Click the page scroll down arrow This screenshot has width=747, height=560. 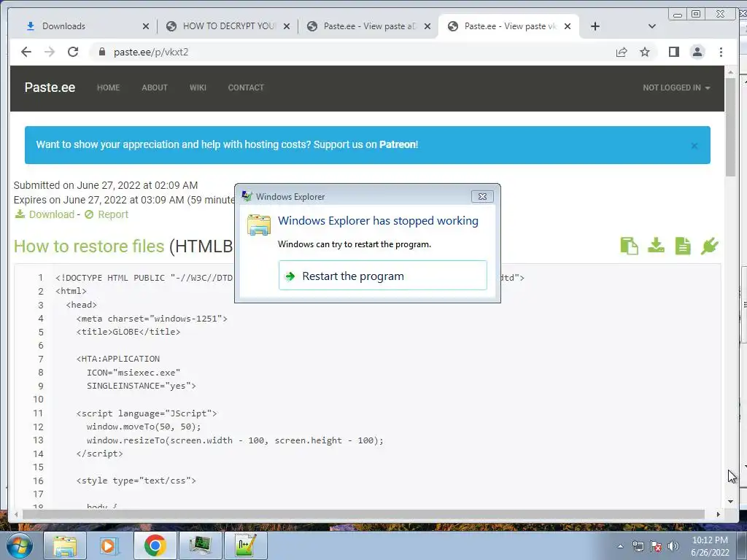[x=730, y=502]
